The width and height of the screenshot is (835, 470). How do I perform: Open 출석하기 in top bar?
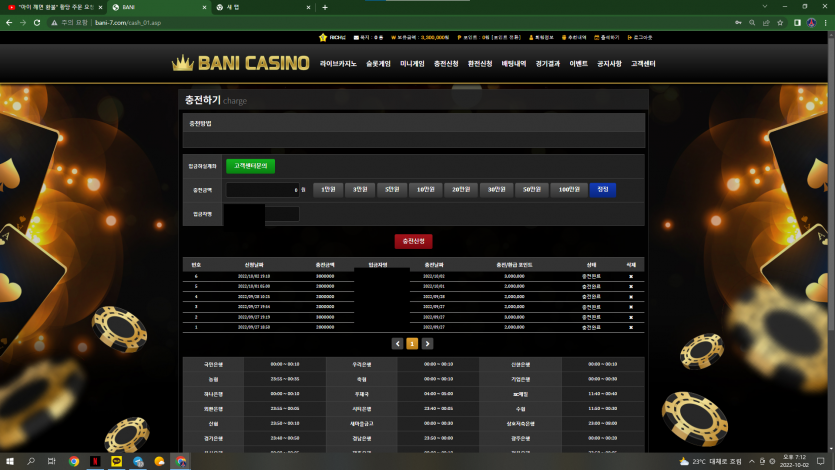[607, 38]
